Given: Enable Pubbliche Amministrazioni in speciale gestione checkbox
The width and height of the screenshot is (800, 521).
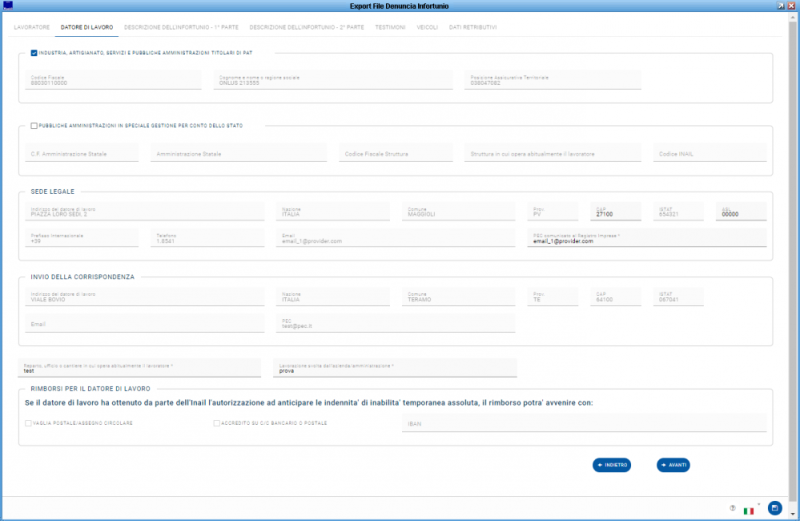Looking at the screenshot, I should [x=34, y=126].
